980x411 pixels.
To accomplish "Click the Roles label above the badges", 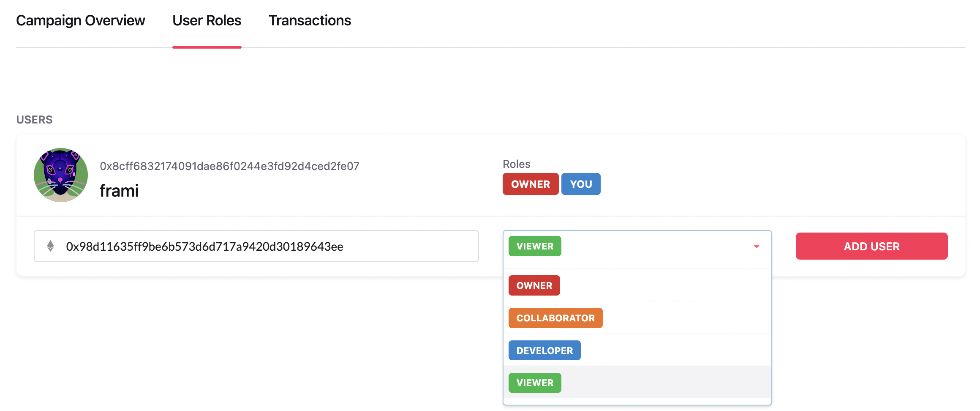I will tap(516, 164).
